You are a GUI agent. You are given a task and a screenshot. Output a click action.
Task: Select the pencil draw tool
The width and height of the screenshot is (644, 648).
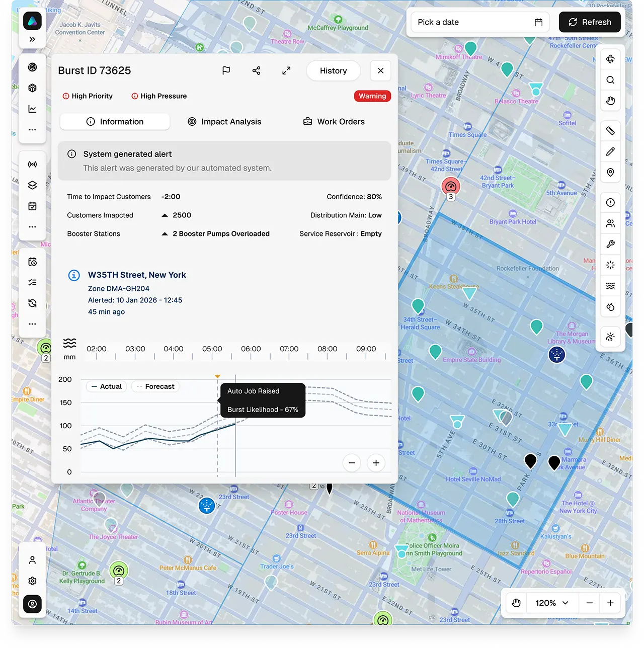tap(610, 151)
